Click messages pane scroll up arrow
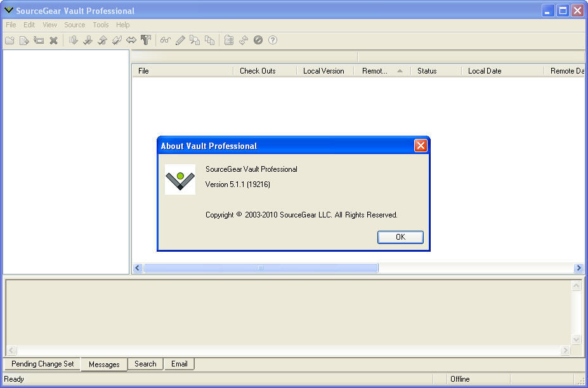 tap(577, 286)
